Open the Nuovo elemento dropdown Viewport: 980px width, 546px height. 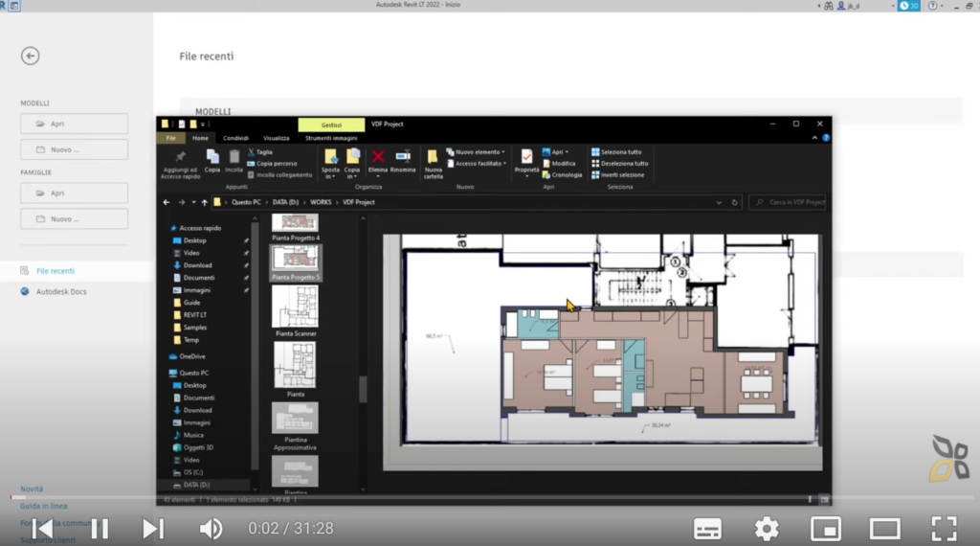476,152
